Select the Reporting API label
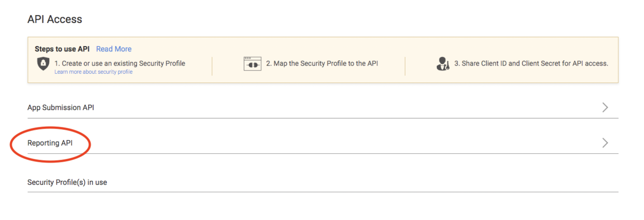This screenshot has height=220, width=644. 50,143
